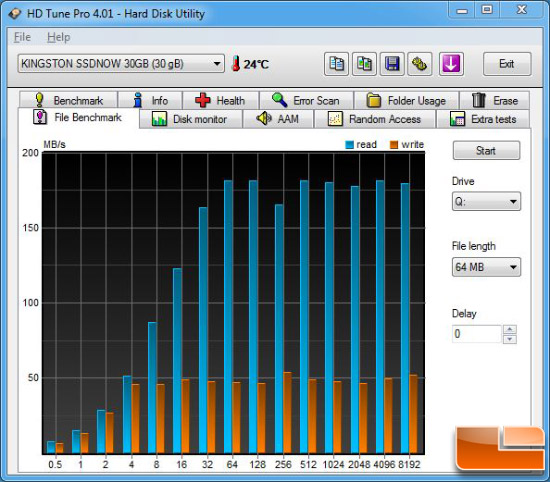Click the 24°C temperature reading

256,64
